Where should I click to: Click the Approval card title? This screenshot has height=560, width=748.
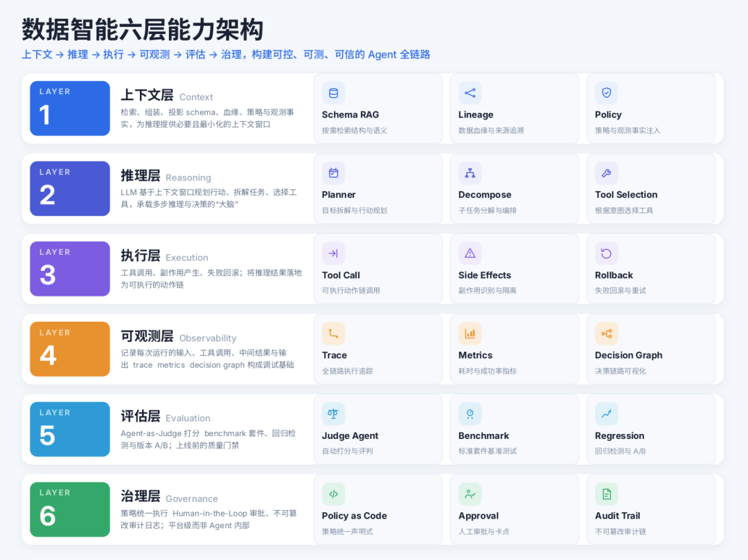tap(479, 516)
